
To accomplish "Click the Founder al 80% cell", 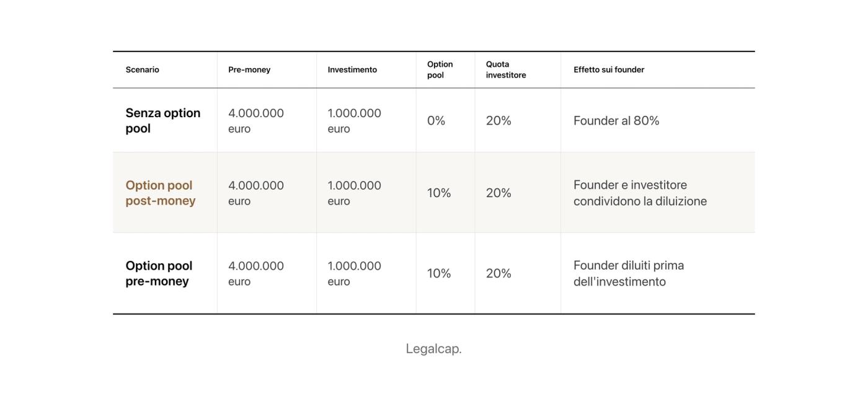I will pyautogui.click(x=616, y=120).
